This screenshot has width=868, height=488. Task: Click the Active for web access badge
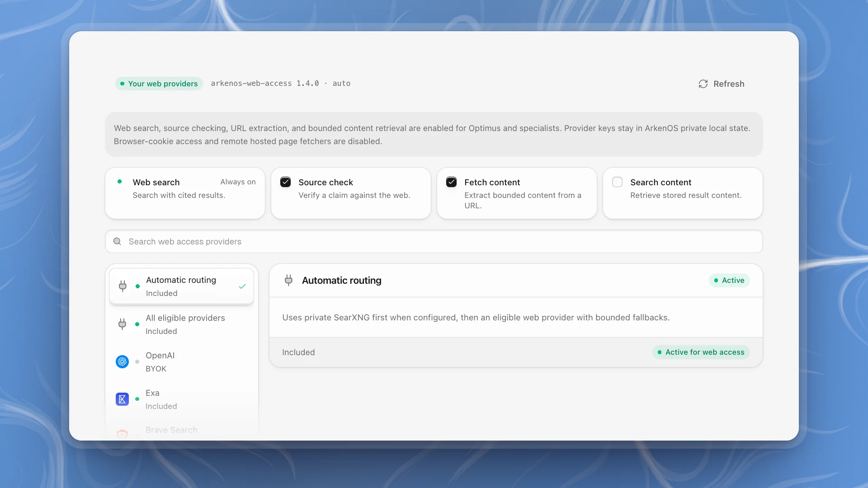point(701,352)
